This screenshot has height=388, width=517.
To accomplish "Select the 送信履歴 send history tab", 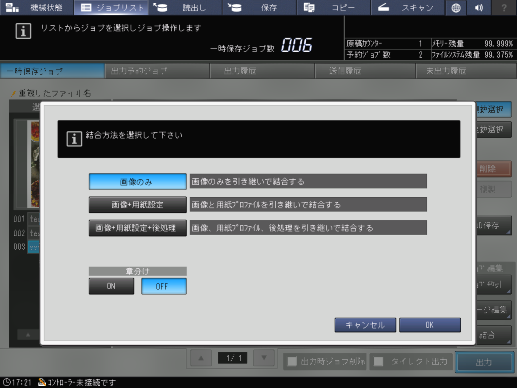I will point(365,71).
